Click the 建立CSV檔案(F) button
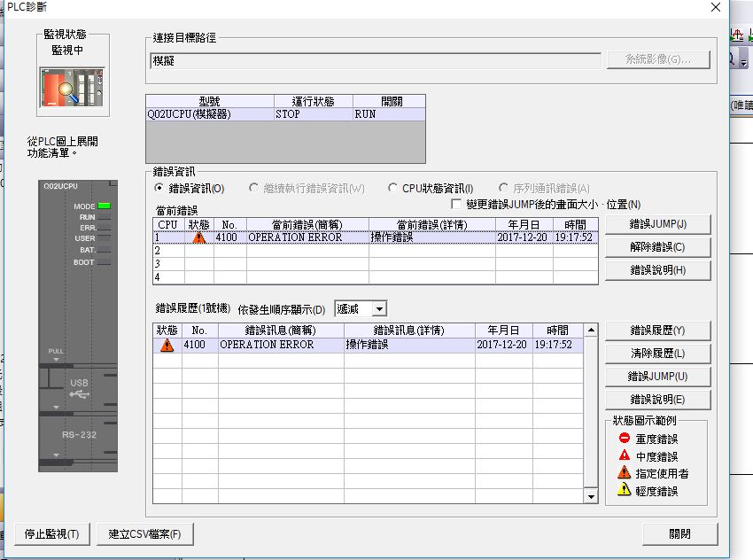Viewport: 753px width, 560px height. tap(144, 534)
